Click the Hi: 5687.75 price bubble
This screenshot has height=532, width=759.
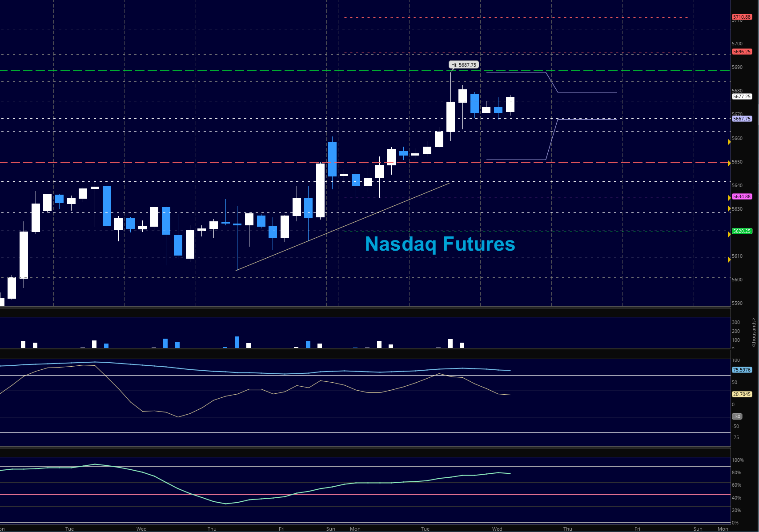pos(464,65)
